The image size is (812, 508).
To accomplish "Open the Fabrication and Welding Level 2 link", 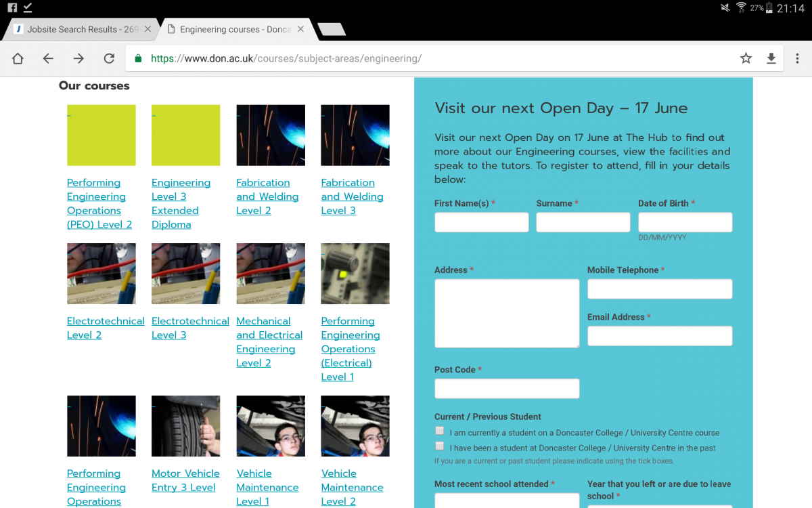I will tap(267, 196).
